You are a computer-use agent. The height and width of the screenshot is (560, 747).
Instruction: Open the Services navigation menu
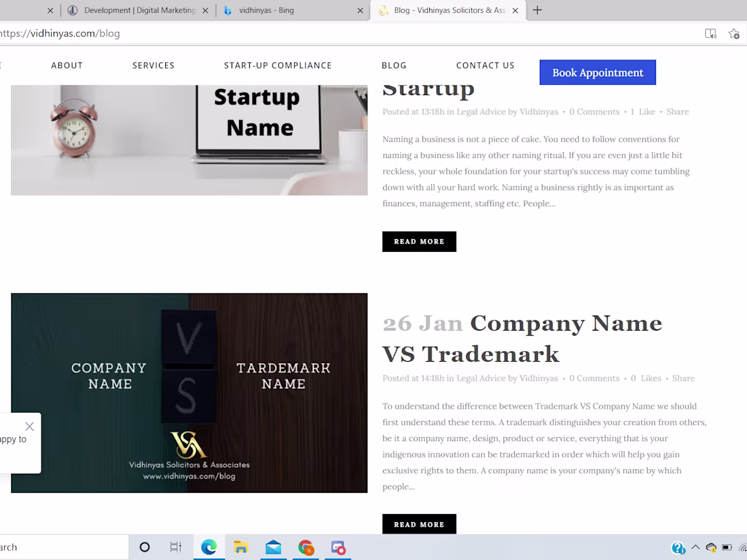point(153,66)
